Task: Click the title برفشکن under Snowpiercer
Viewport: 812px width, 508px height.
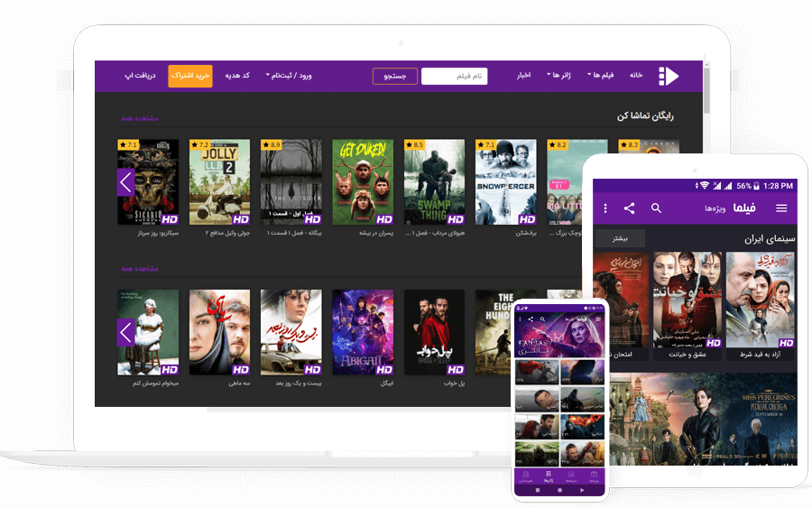Action: (526, 234)
